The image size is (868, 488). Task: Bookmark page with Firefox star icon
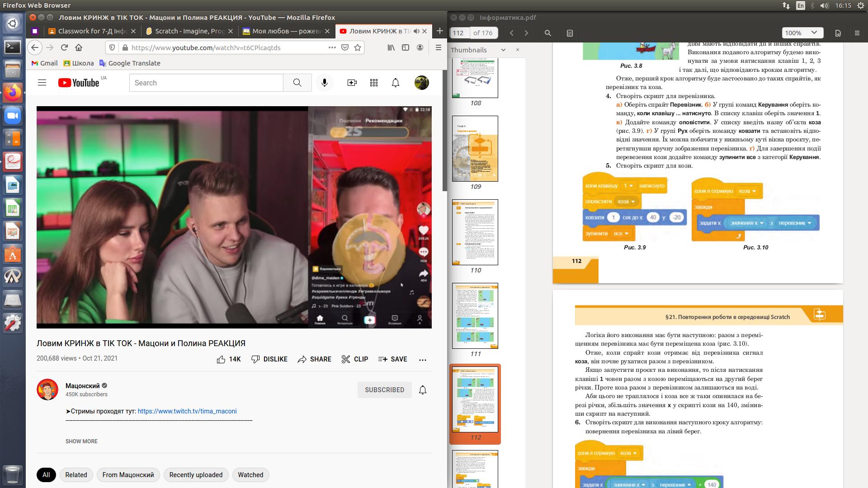[x=358, y=47]
